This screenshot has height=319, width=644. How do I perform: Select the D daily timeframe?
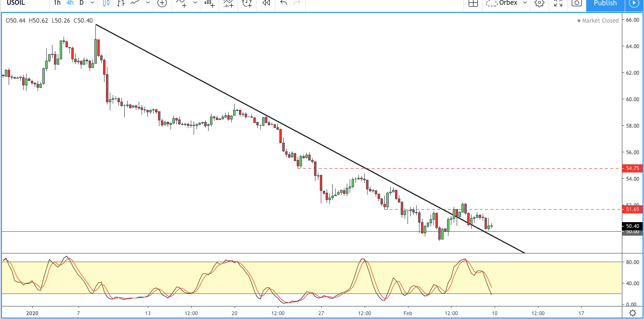pyautogui.click(x=81, y=3)
